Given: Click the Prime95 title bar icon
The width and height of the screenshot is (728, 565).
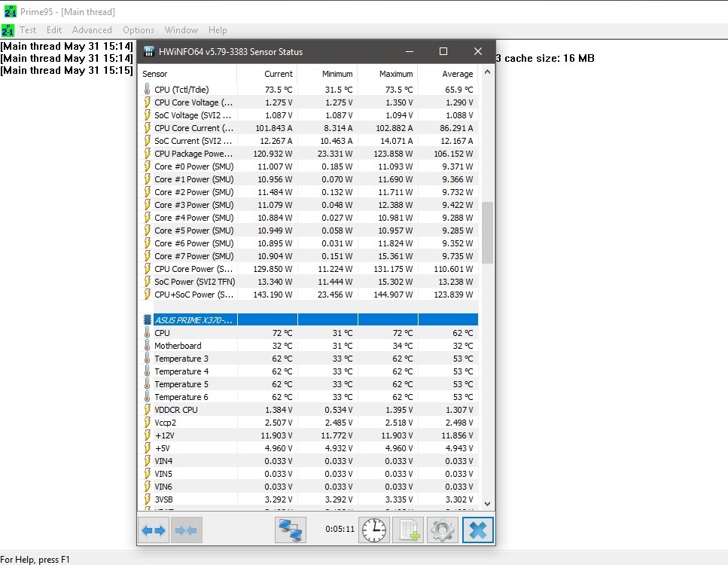Looking at the screenshot, I should [x=10, y=11].
